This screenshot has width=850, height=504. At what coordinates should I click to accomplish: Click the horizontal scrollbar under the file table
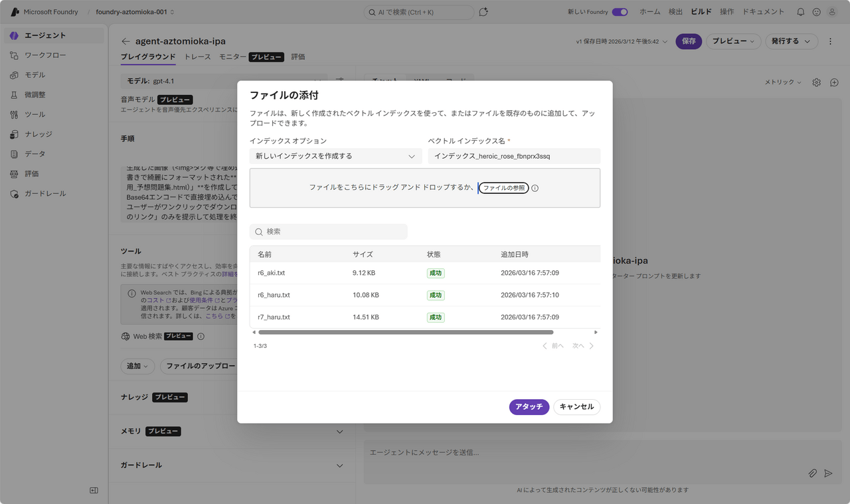[405, 332]
